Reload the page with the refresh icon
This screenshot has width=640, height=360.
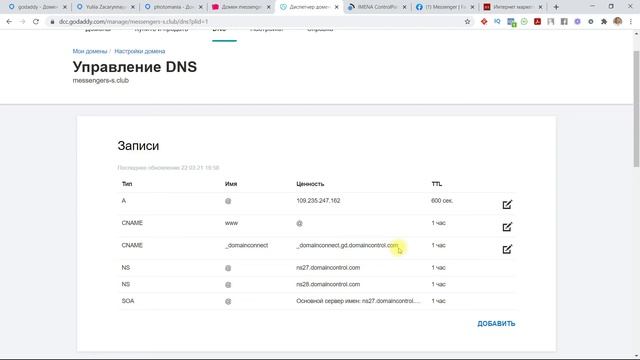pyautogui.click(x=36, y=21)
